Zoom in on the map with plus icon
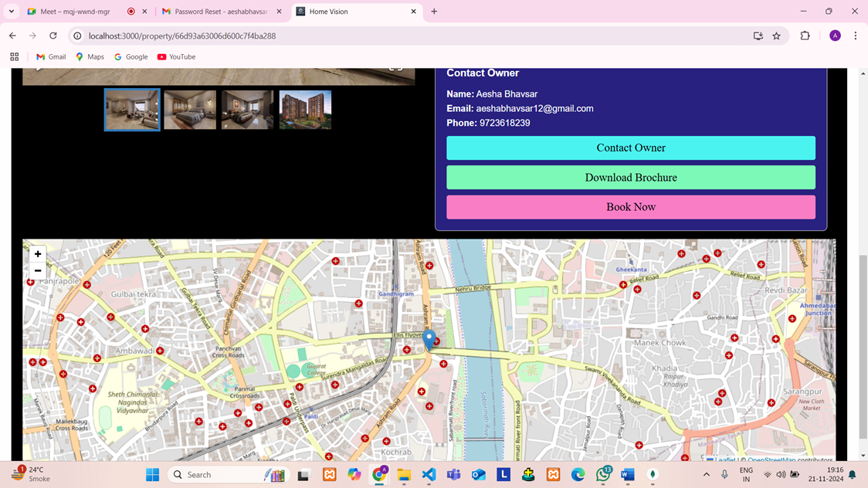 point(37,253)
